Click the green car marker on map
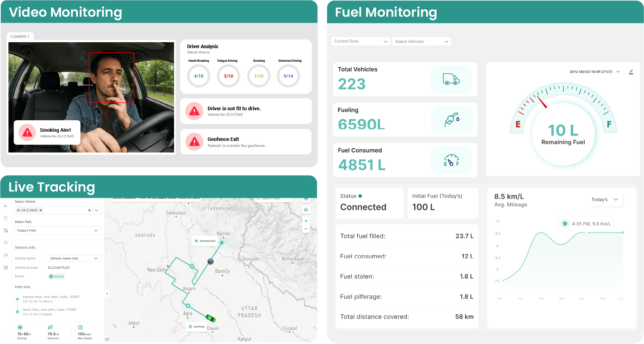Screen dimensions: 644x344 tap(210, 318)
